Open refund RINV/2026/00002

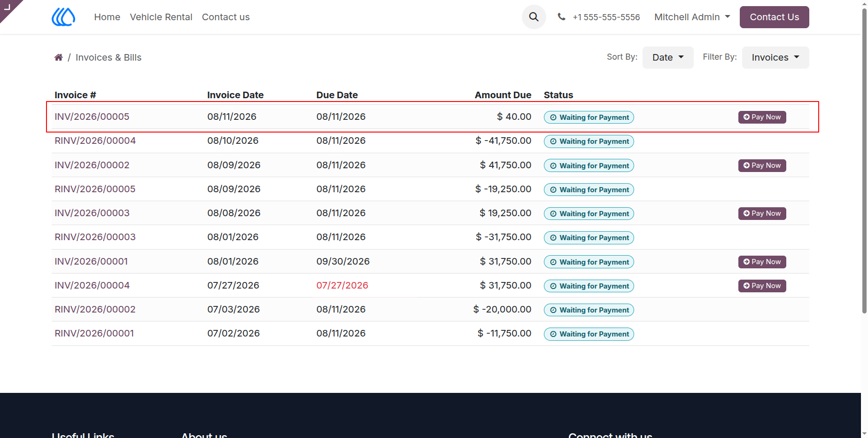tap(95, 309)
